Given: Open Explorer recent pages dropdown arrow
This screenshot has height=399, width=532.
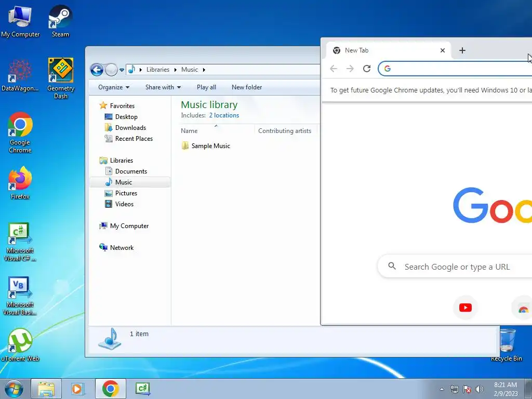Looking at the screenshot, I should [122, 70].
